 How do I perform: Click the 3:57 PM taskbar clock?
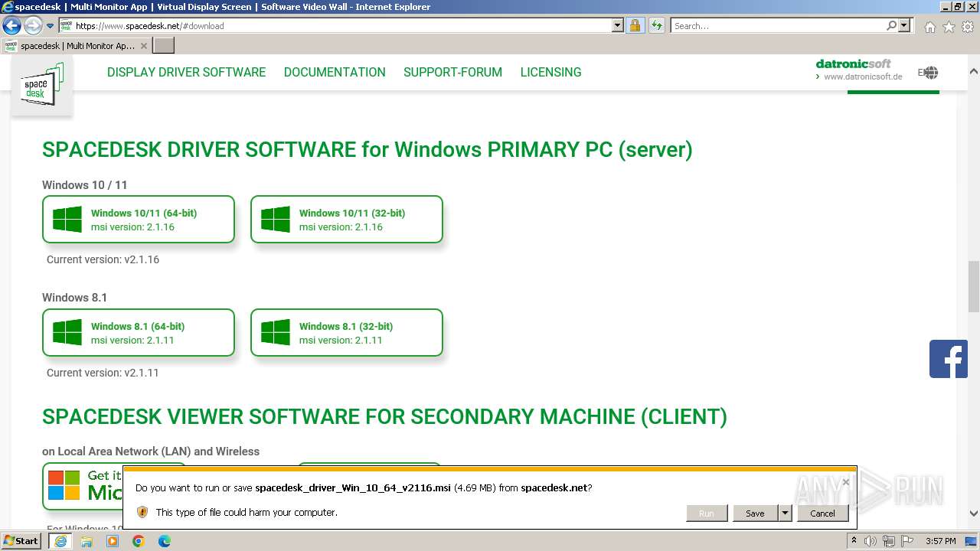(x=940, y=541)
